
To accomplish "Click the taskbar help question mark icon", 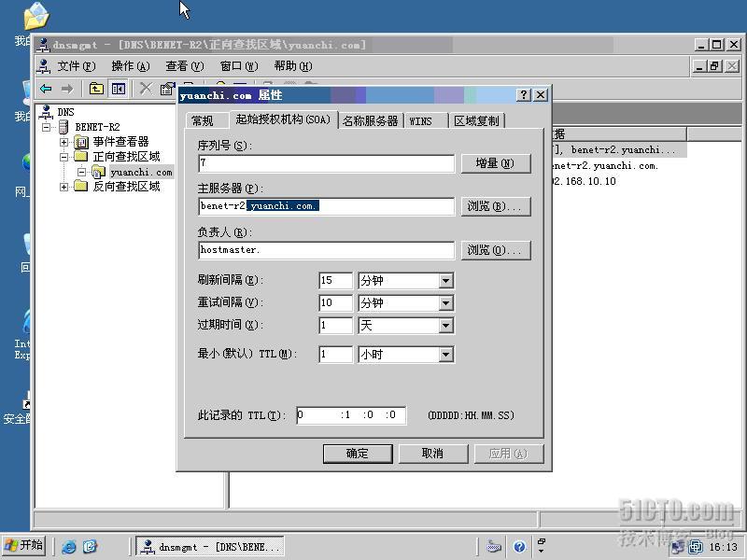I will pos(519,546).
